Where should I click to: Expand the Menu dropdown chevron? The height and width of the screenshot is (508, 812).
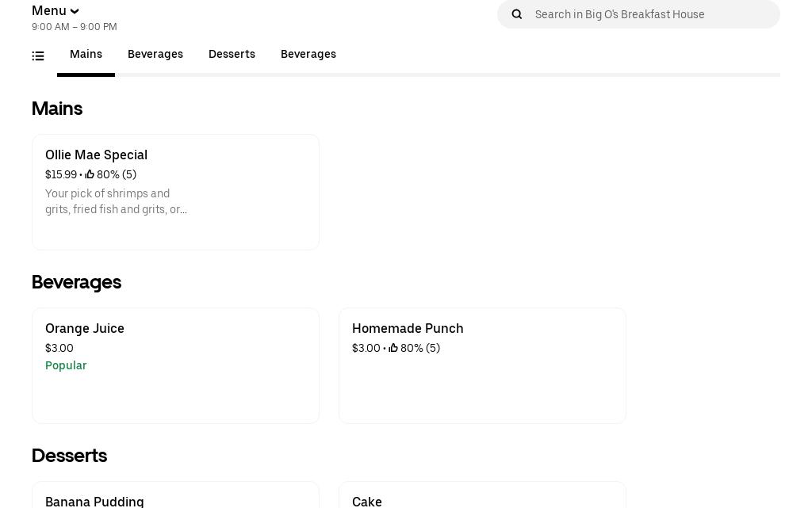coord(75,11)
